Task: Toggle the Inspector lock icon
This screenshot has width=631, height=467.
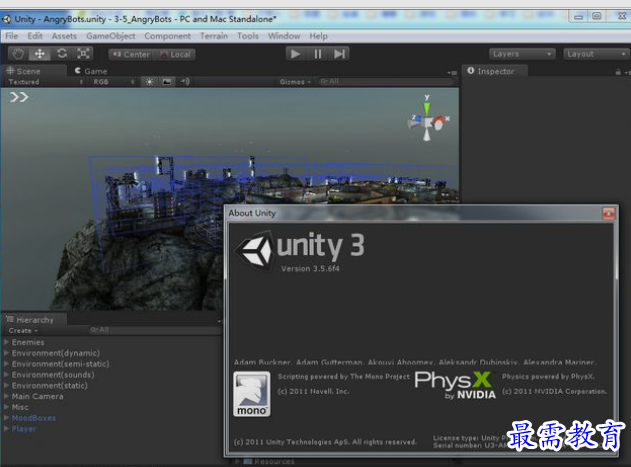Action: pyautogui.click(x=618, y=72)
